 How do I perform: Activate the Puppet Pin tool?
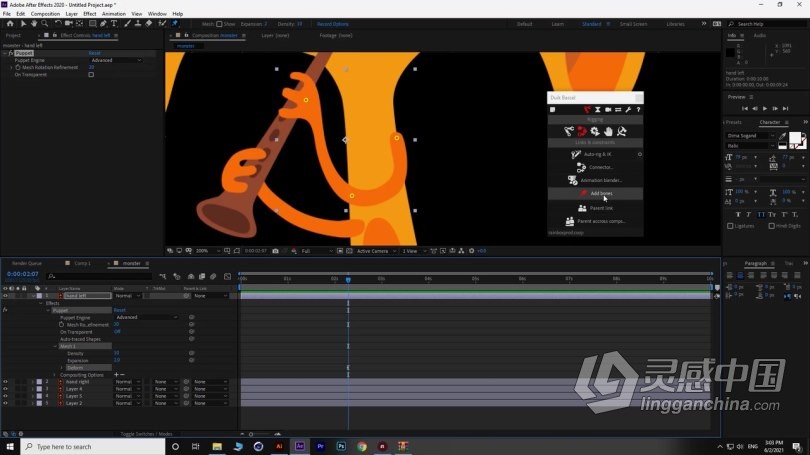click(175, 24)
